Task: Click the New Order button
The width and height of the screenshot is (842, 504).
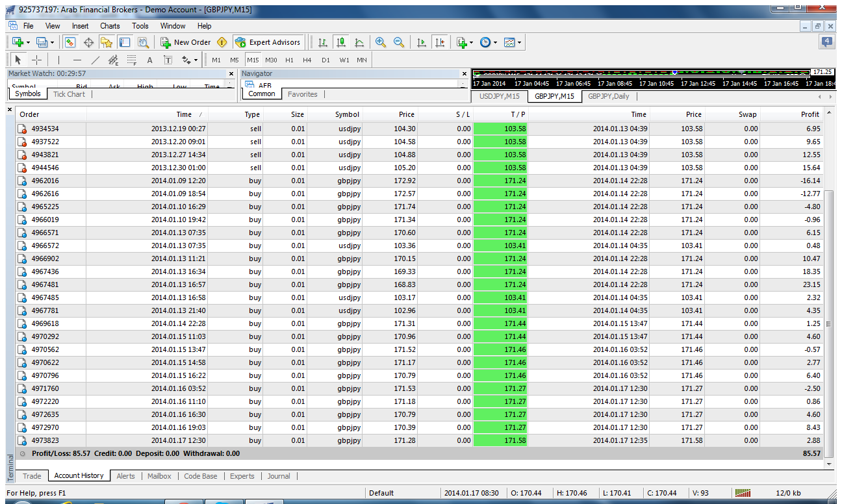Action: [x=186, y=42]
